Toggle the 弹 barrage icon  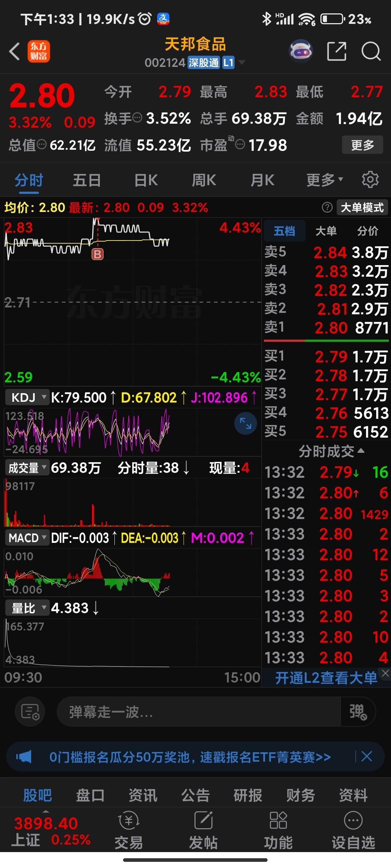pyautogui.click(x=358, y=712)
